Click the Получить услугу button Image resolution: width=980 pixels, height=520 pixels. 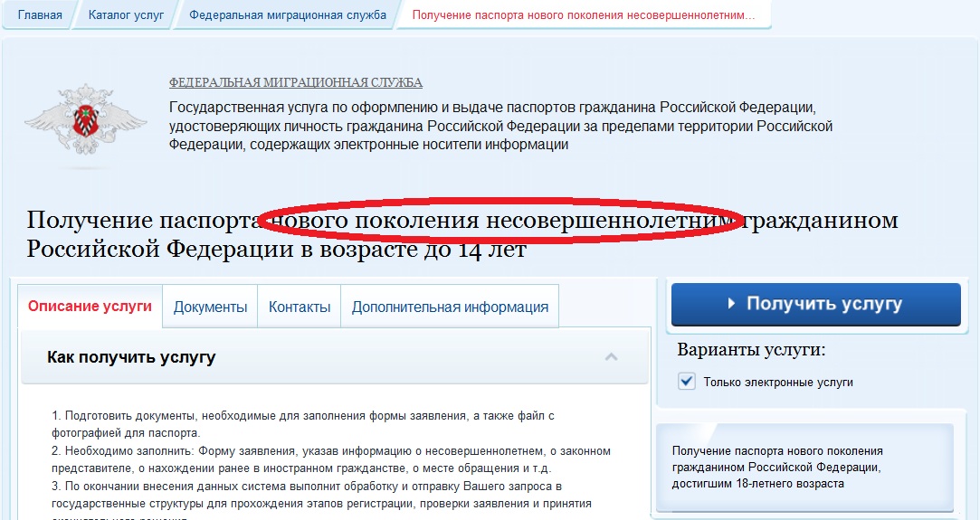click(x=815, y=304)
